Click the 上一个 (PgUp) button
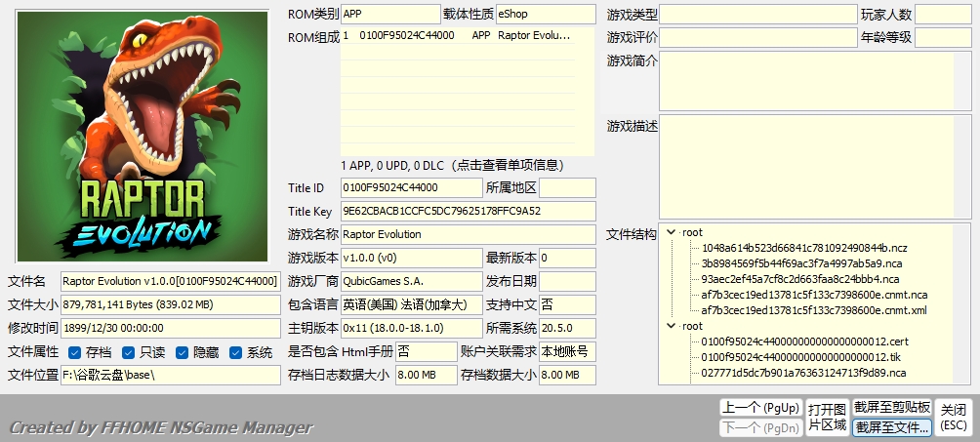 click(760, 408)
